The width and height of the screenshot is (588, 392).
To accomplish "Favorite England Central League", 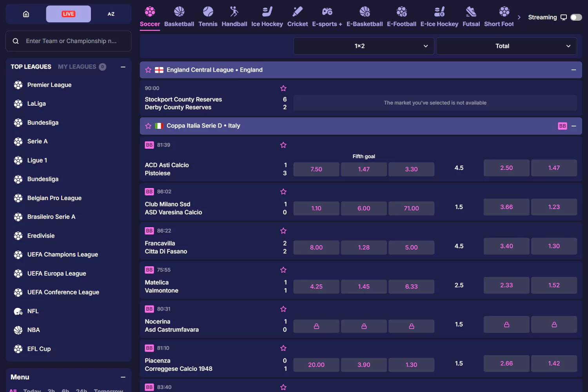I will [148, 70].
